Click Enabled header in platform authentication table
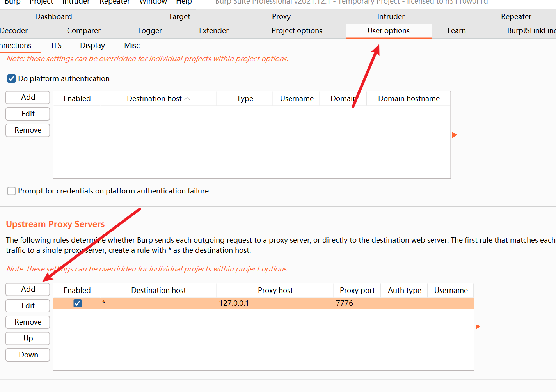The height and width of the screenshot is (392, 556). (77, 98)
